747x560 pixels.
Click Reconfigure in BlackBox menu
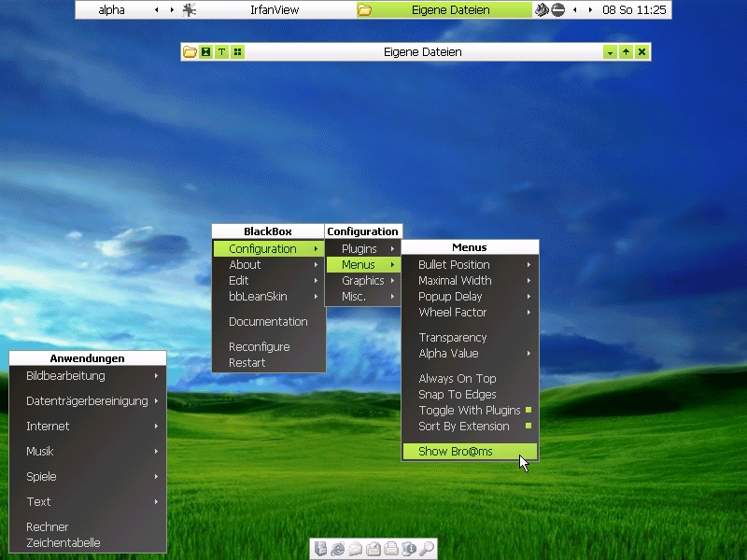coord(269,347)
